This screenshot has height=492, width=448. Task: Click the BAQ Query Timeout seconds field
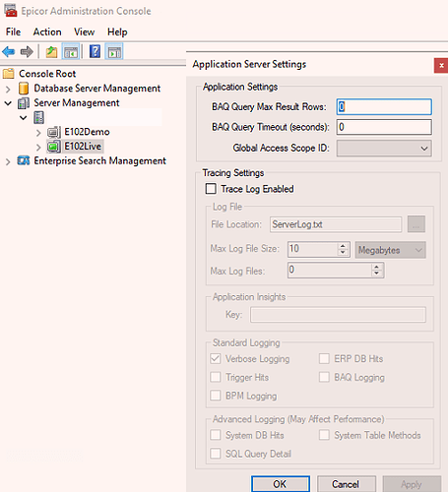coord(384,127)
